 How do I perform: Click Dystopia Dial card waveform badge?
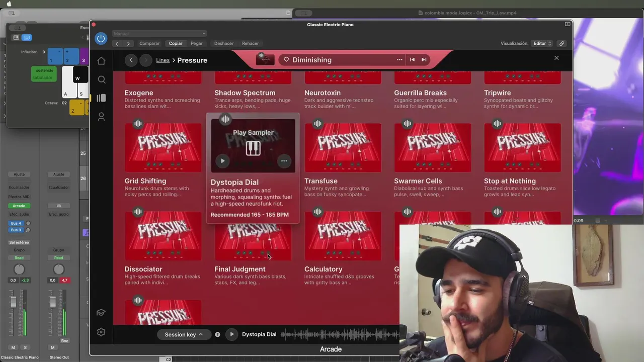tap(225, 119)
